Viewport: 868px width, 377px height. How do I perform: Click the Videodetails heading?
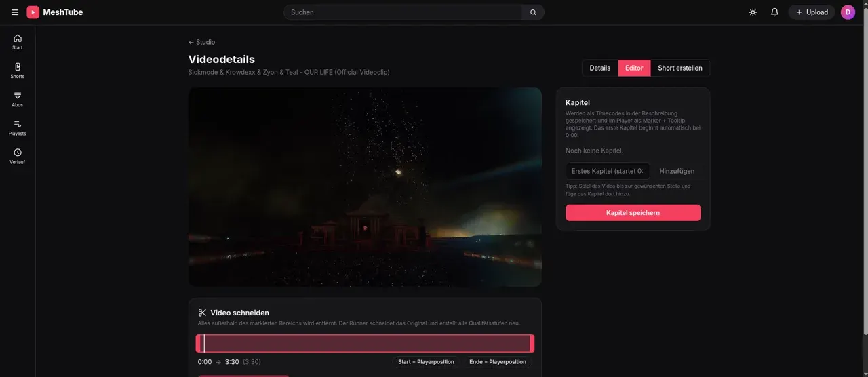point(222,59)
